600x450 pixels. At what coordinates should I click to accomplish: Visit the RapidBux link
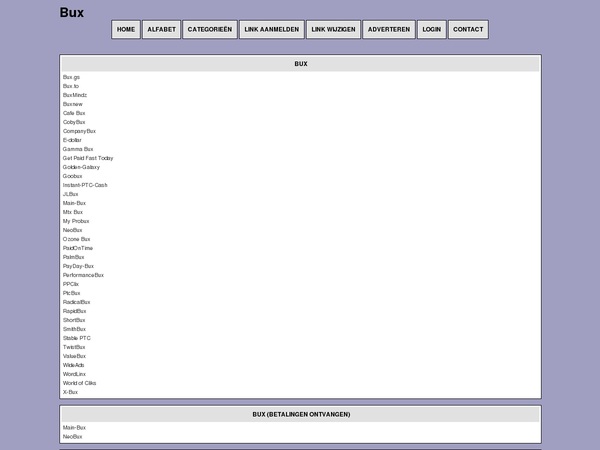point(74,311)
